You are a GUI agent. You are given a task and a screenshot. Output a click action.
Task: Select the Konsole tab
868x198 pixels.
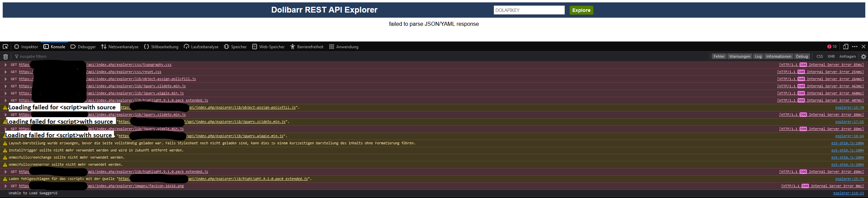(x=54, y=47)
